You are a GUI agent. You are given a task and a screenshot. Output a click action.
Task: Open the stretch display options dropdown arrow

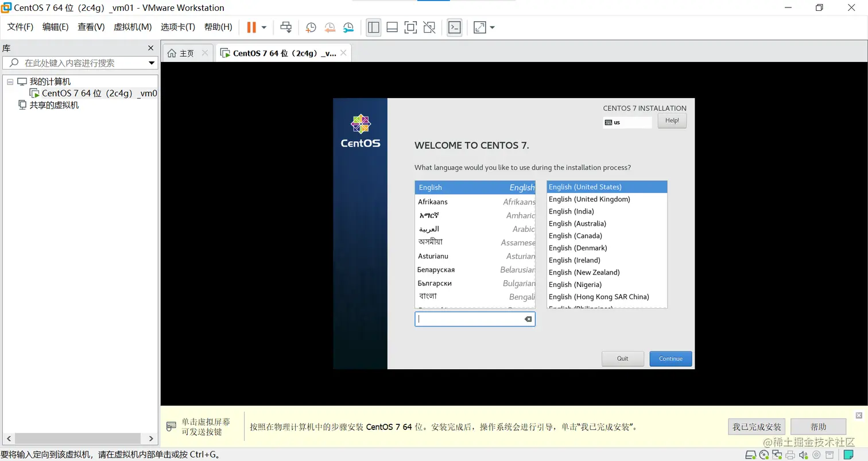tap(492, 28)
